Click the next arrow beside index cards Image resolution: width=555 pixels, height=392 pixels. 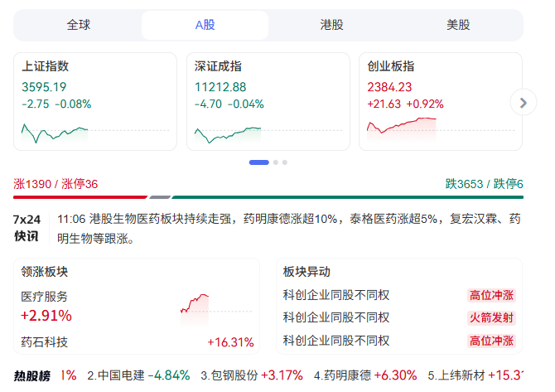[522, 103]
